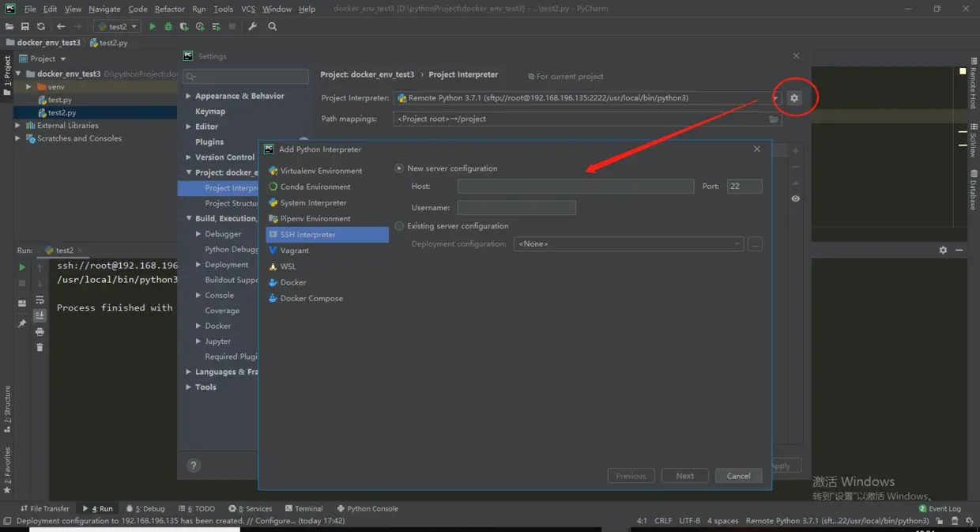Toggle soft-wrap icon in Run panel
Viewport: 980px width, 532px height.
[x=40, y=300]
